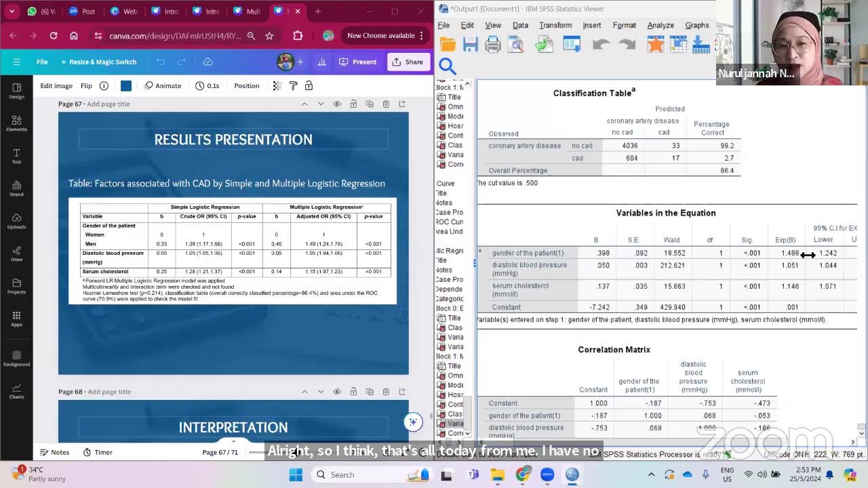Open transparency checkerboard tool in Canva
The height and width of the screenshot is (488, 868).
(277, 86)
